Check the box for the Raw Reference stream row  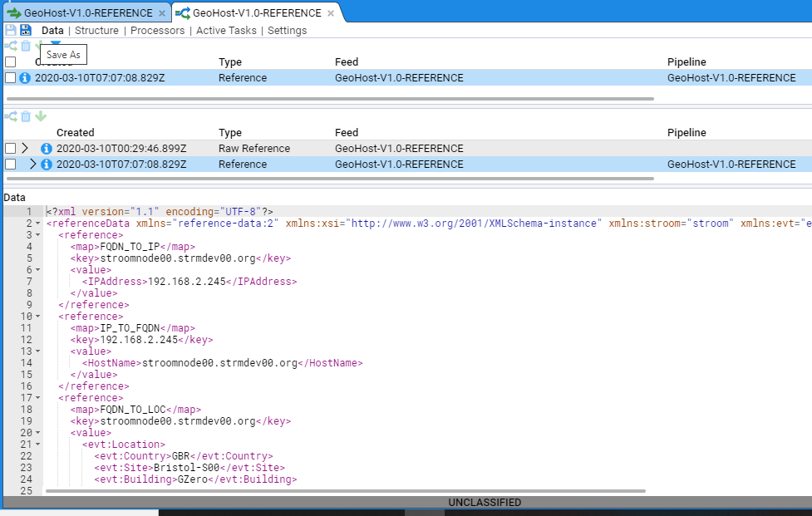10,149
